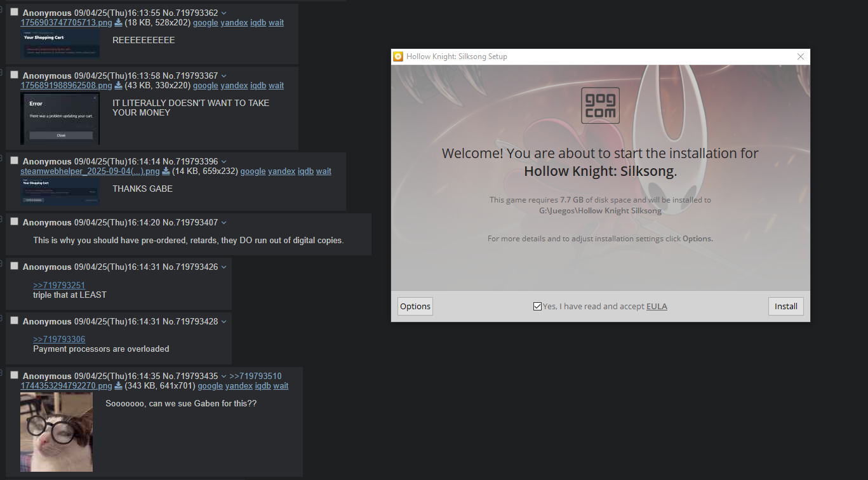Search google for the Error cart image
Image resolution: width=868 pixels, height=480 pixels.
[205, 86]
